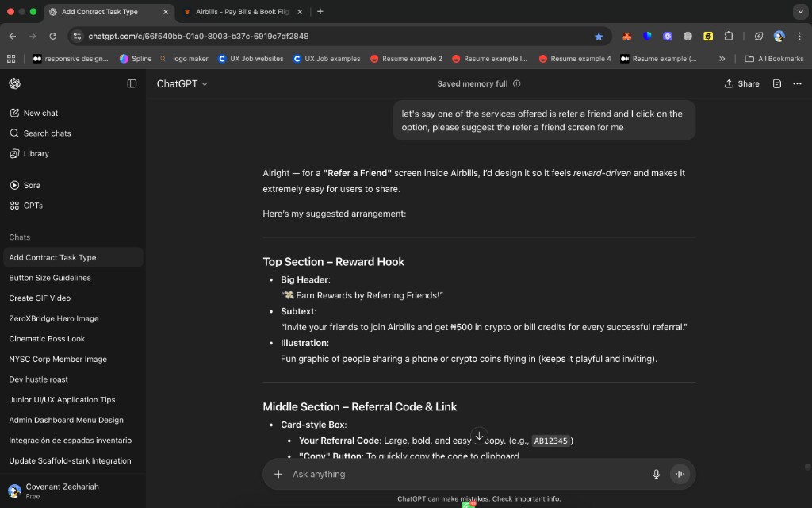Open the Integración de espadas inventario chat
The width and height of the screenshot is (812, 508).
[73, 440]
